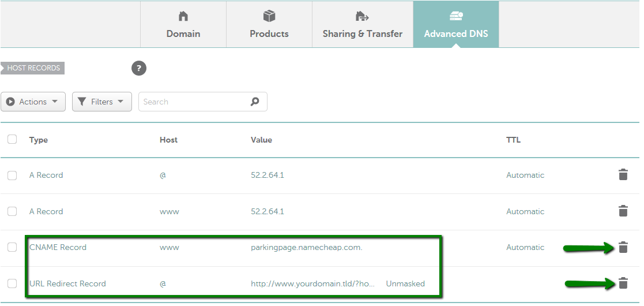644x306 pixels.
Task: Click www host of the second A Record
Action: point(169,212)
